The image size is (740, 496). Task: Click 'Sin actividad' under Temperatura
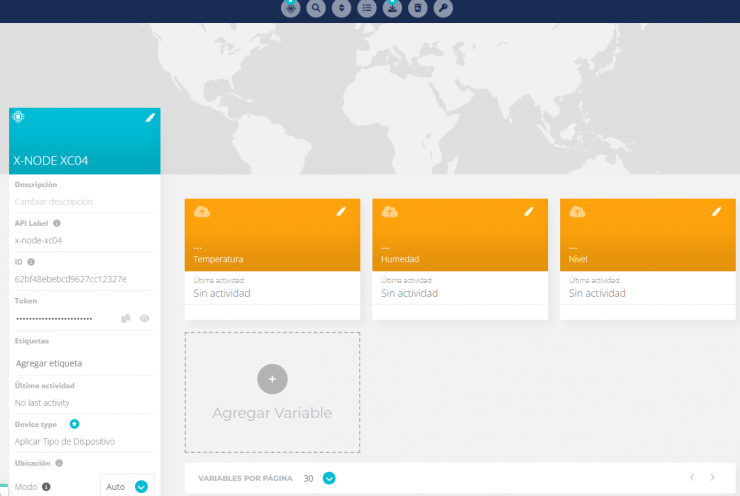222,293
